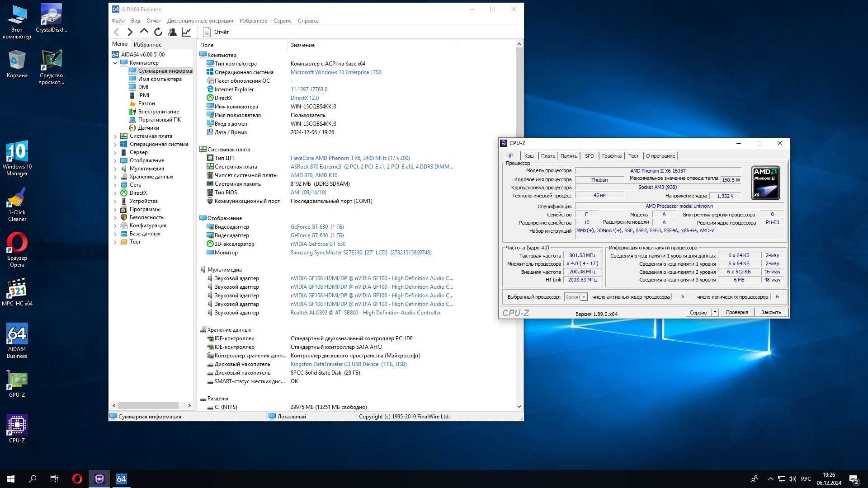Switch to the Избранное sidebar tab

tap(147, 44)
